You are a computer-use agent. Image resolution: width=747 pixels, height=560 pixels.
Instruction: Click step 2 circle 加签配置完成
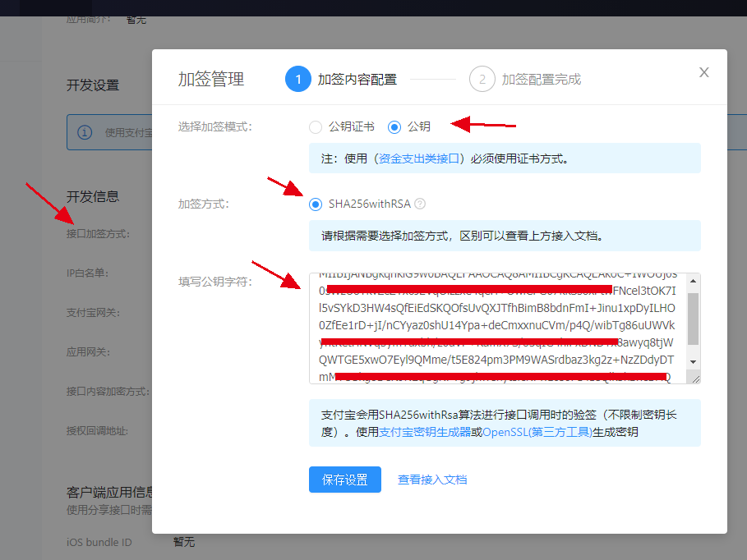482,79
